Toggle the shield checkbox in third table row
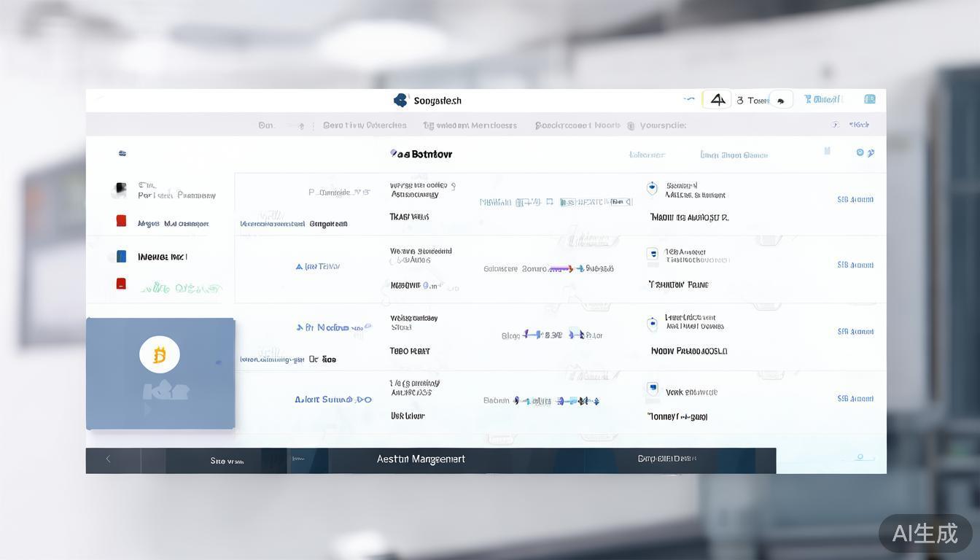The height and width of the screenshot is (560, 980). (x=652, y=322)
